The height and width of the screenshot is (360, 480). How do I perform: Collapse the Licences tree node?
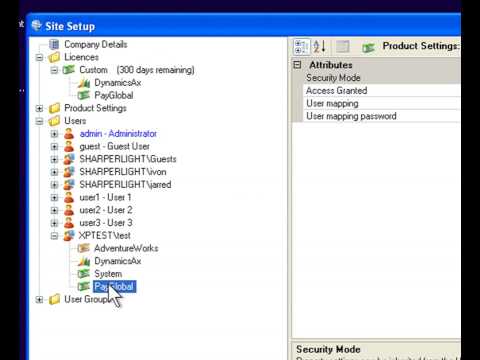click(x=39, y=57)
